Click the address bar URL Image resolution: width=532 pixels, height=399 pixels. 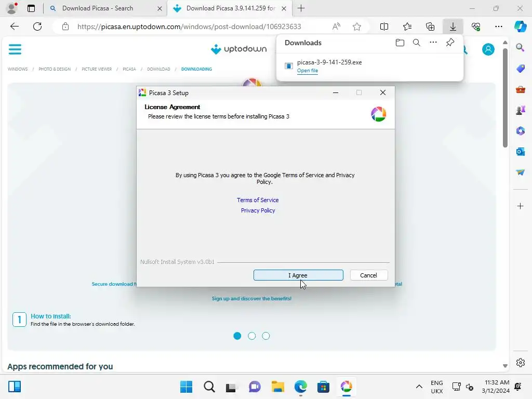click(189, 26)
